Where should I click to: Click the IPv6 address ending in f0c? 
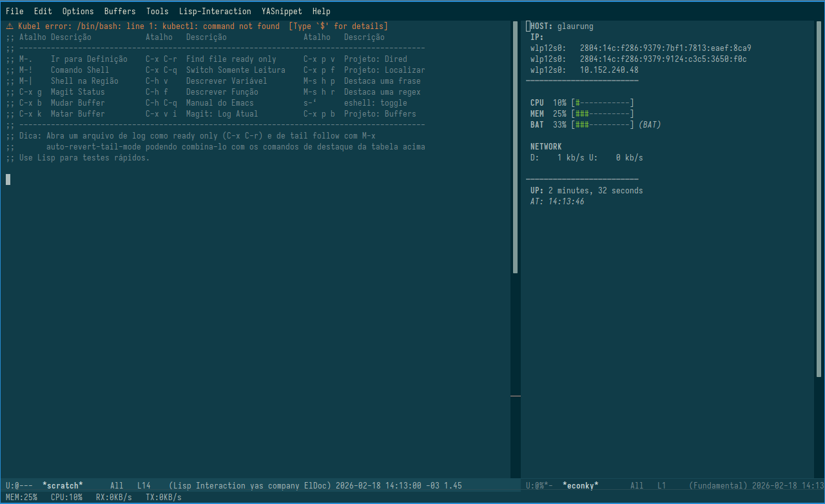663,59
